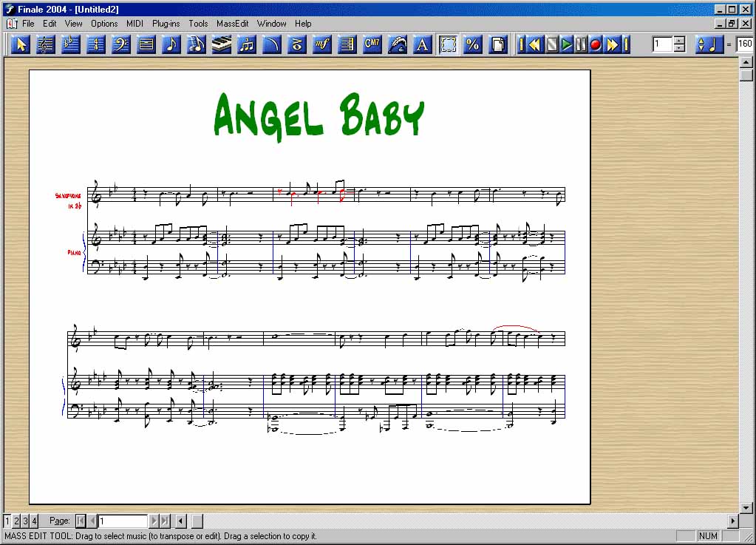The image size is (756, 545).
Task: Open the View menu
Action: 73,23
